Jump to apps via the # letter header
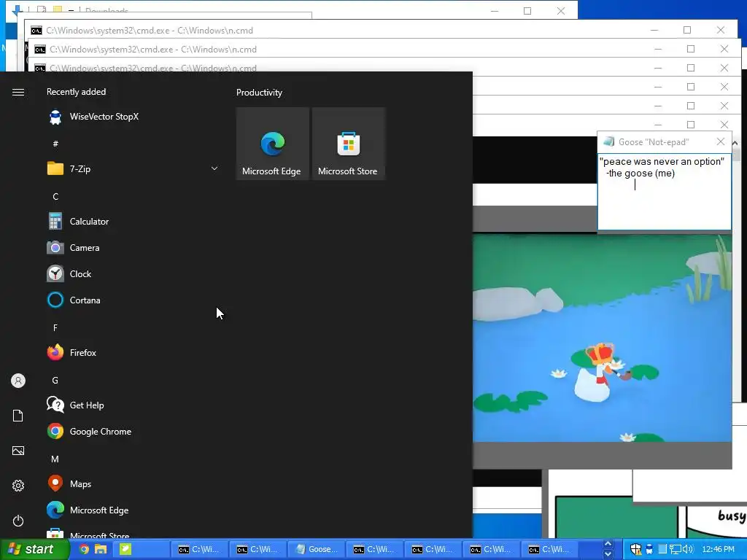This screenshot has height=560, width=747. 55,144
